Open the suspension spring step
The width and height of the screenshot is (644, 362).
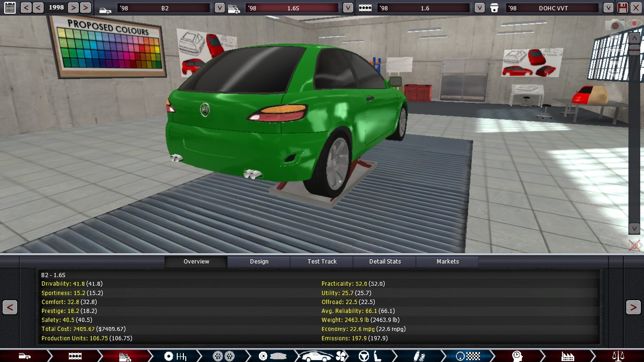419,356
